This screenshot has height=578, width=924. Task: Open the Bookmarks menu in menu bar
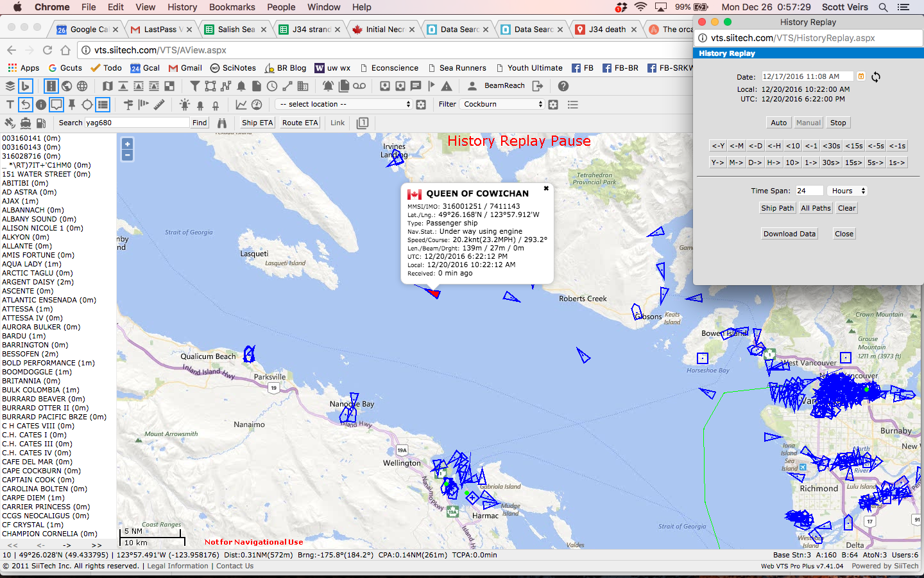[x=232, y=7]
